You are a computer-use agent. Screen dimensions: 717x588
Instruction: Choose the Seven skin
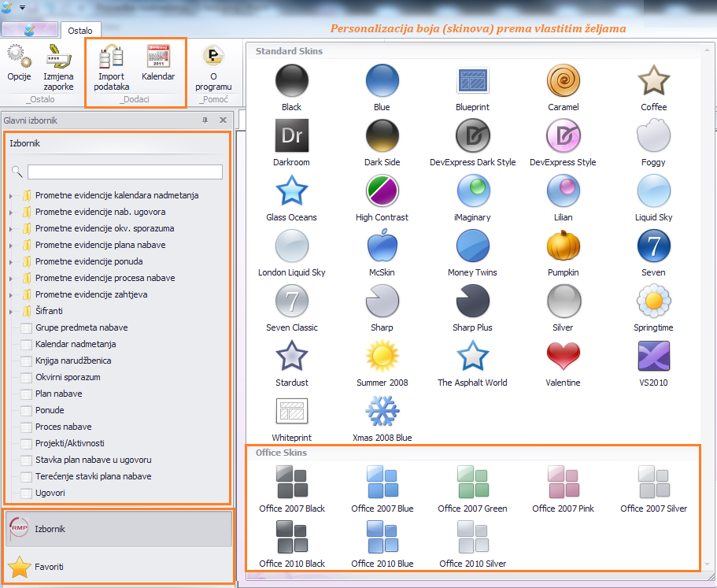[653, 253]
